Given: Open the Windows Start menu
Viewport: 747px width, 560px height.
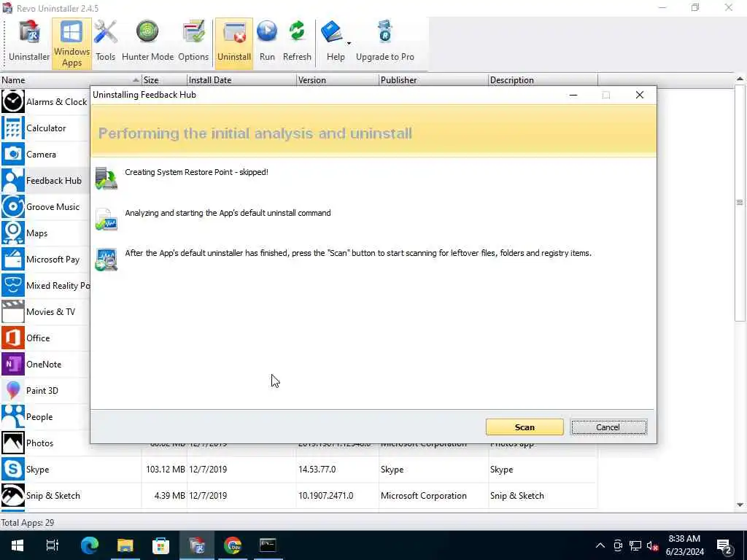Looking at the screenshot, I should point(18,545).
